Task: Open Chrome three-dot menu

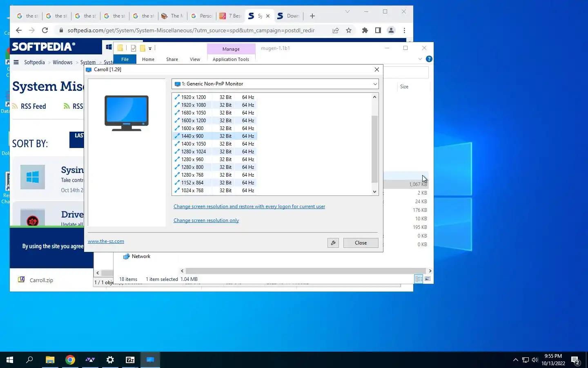Action: point(404,30)
